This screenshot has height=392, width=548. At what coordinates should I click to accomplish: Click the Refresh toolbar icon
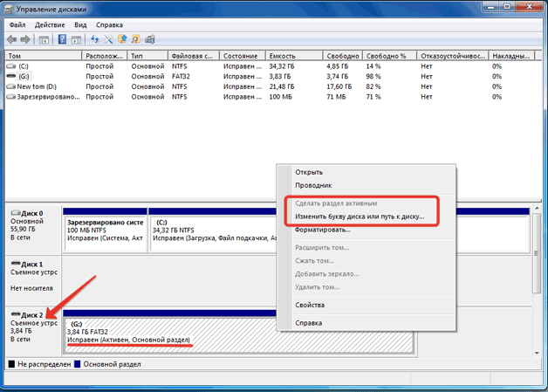click(x=94, y=40)
